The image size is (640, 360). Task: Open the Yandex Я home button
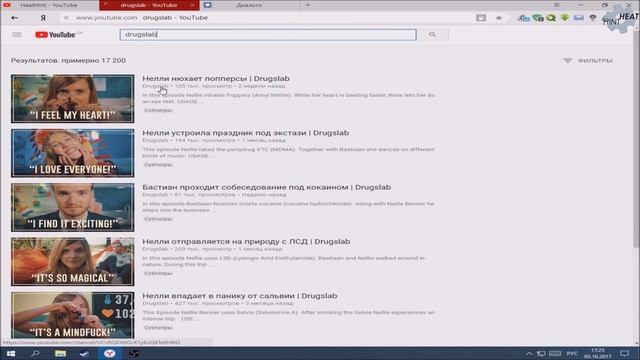click(x=43, y=18)
